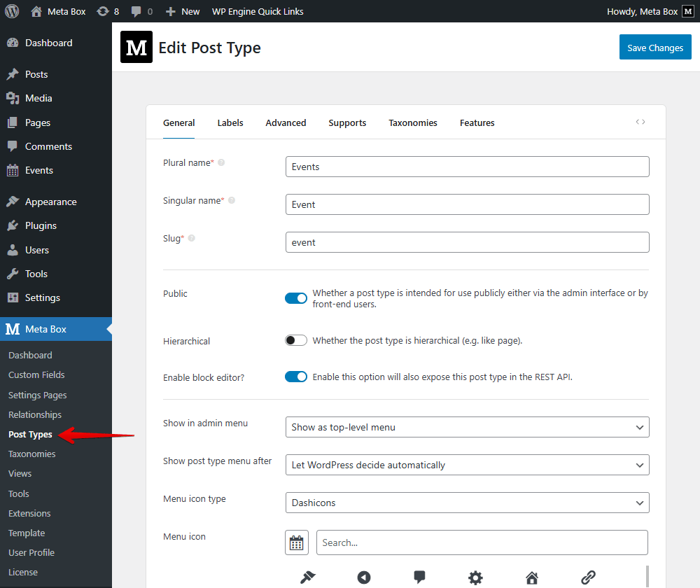Switch to the Taxonomies tab
This screenshot has height=588, width=700.
413,122
